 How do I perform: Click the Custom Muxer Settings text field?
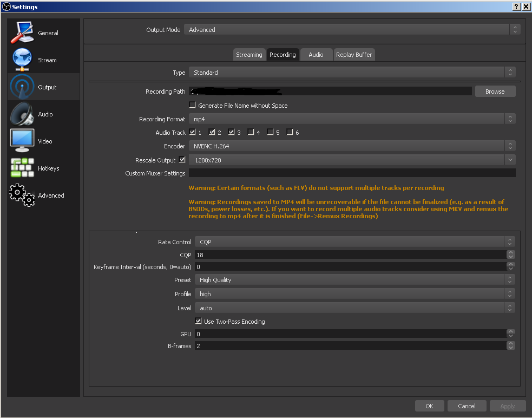coord(352,173)
